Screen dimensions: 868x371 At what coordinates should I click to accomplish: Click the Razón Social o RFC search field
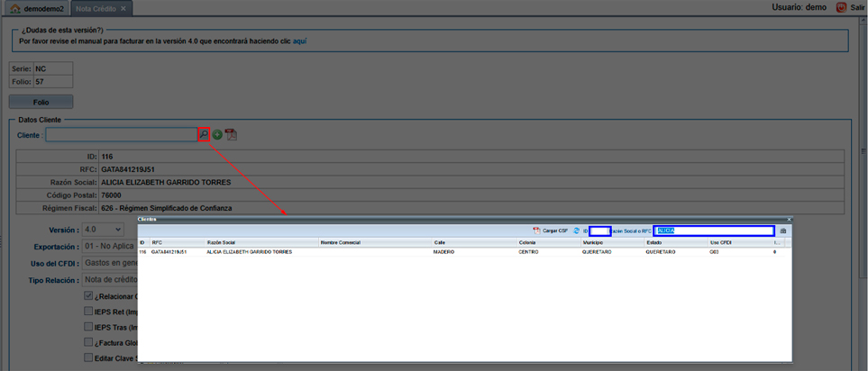coord(714,231)
